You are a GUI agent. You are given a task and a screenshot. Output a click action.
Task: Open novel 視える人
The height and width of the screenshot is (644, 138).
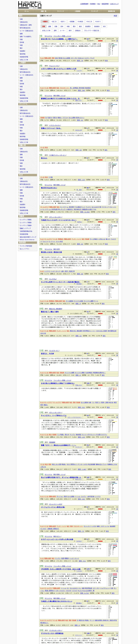coord(44,158)
